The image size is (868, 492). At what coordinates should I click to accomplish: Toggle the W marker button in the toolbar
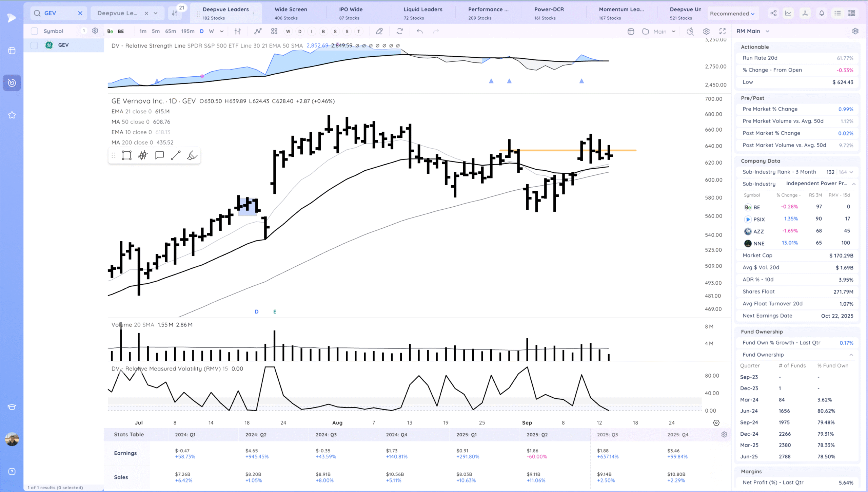pyautogui.click(x=288, y=31)
